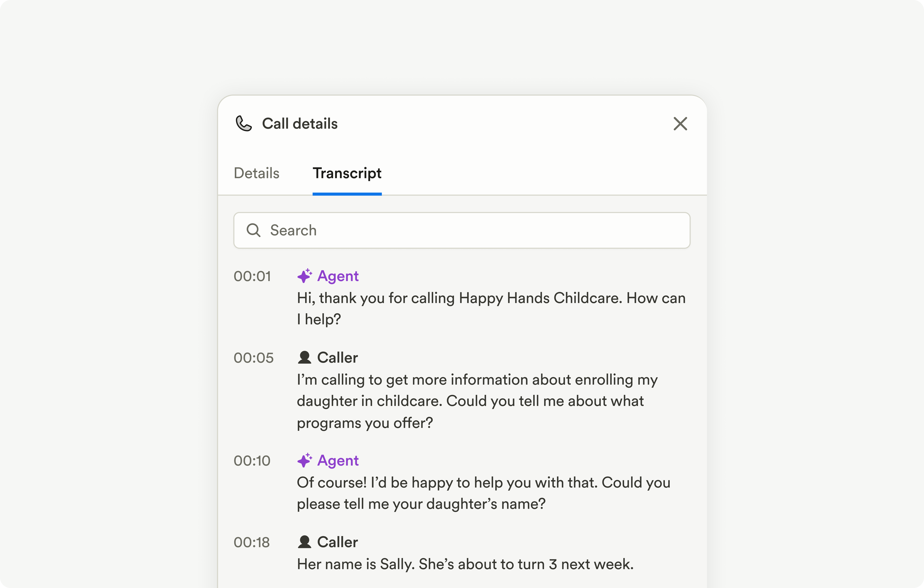Image resolution: width=924 pixels, height=588 pixels.
Task: Click the Agent name at 00:10
Action: tap(338, 460)
